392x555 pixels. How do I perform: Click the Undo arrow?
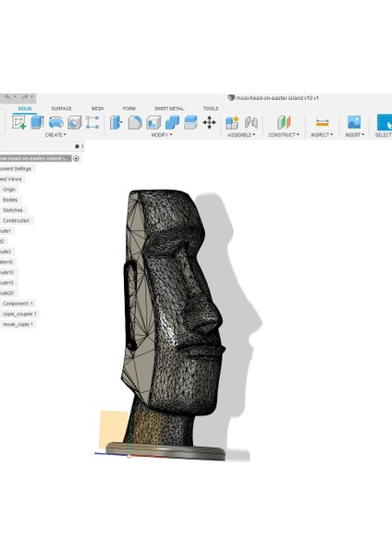pyautogui.click(x=7, y=97)
